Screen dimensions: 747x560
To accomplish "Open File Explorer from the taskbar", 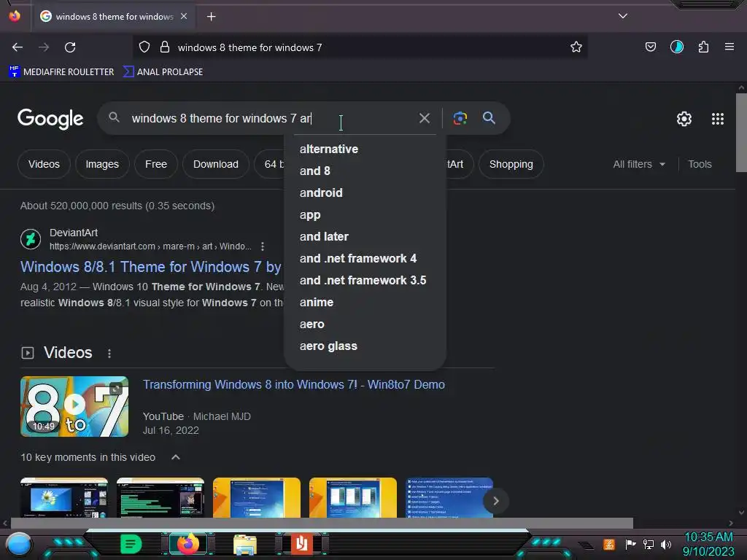I will 245,545.
